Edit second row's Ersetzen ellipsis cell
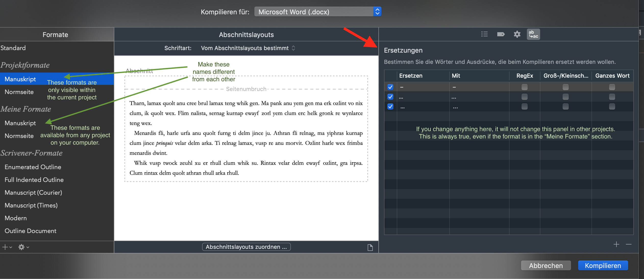Image resolution: width=644 pixels, height=279 pixels. coord(423,97)
